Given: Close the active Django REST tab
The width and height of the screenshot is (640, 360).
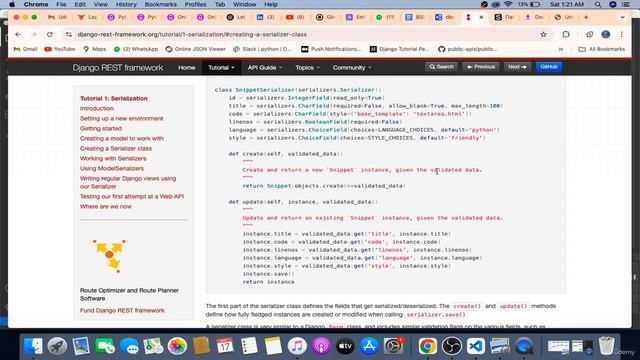Looking at the screenshot, I should click(481, 18).
